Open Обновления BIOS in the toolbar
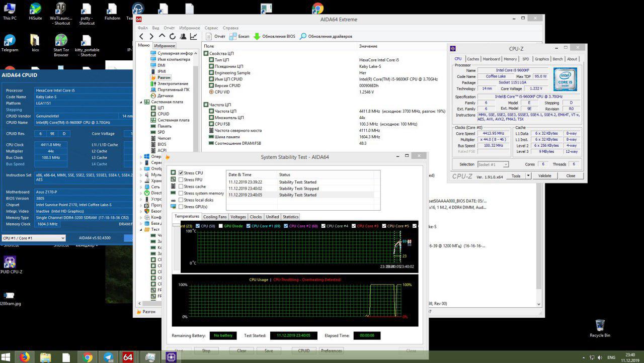Image resolution: width=644 pixels, height=363 pixels. pos(274,36)
